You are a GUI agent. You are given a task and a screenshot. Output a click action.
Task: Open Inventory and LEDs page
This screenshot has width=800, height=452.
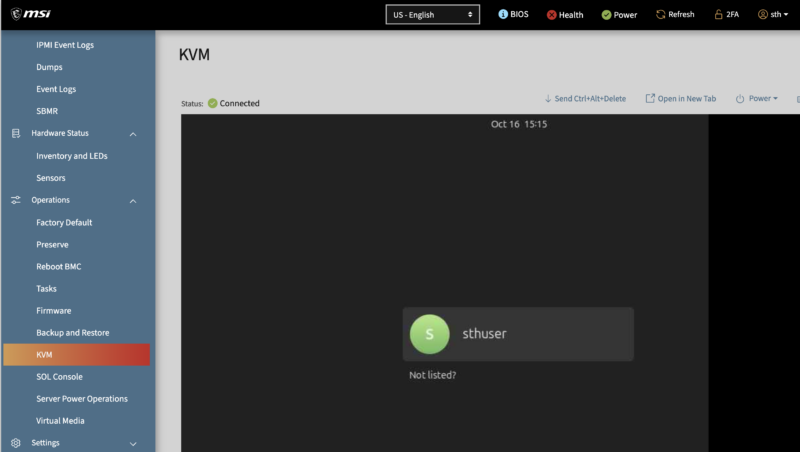(x=71, y=156)
